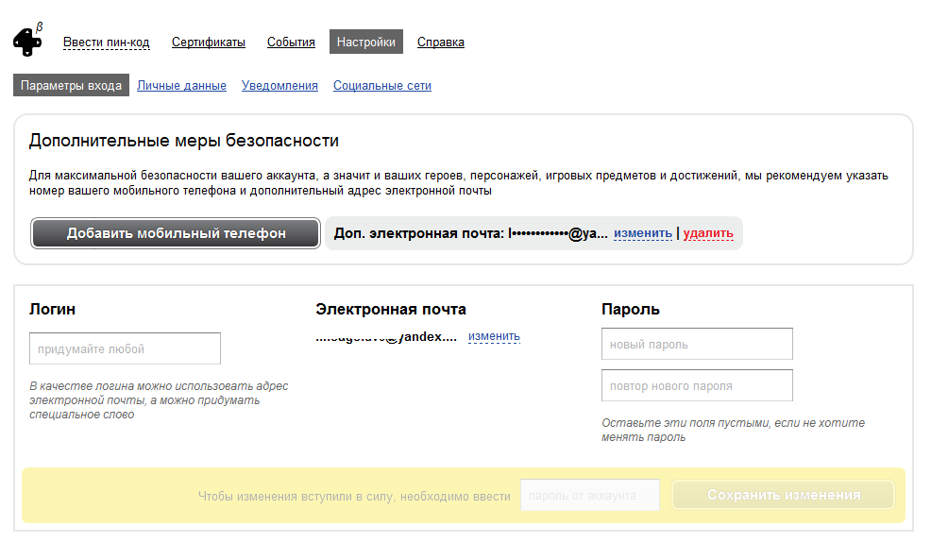Click the Добавить мобильный телефон button

(x=176, y=233)
